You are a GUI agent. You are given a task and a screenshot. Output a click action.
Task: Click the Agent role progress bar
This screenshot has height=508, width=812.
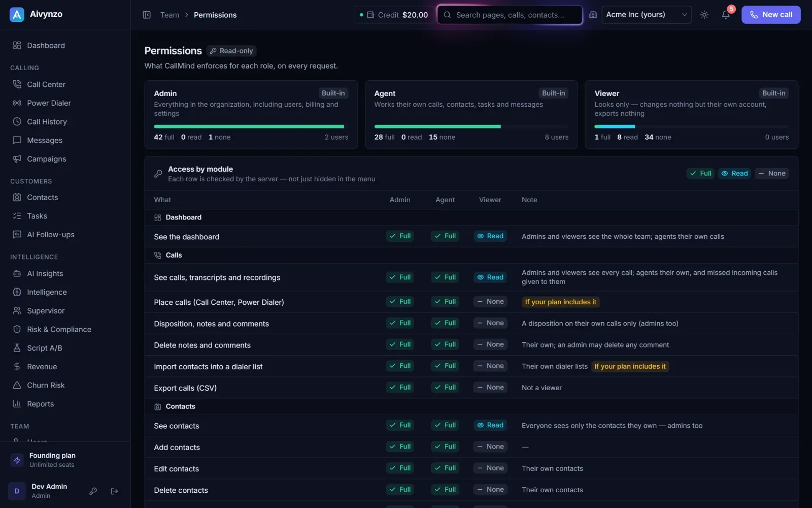tap(471, 126)
